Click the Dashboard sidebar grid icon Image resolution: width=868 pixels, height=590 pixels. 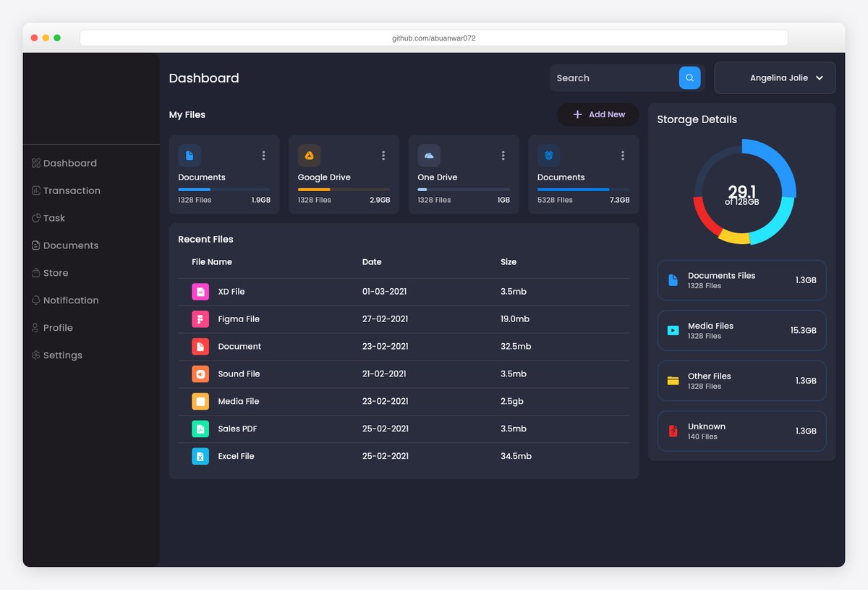point(35,164)
